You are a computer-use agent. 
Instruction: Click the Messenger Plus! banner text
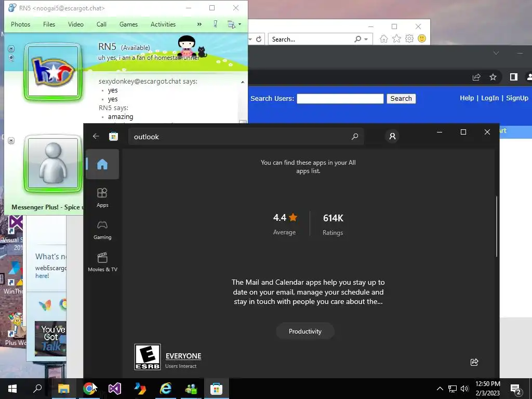pyautogui.click(x=47, y=207)
